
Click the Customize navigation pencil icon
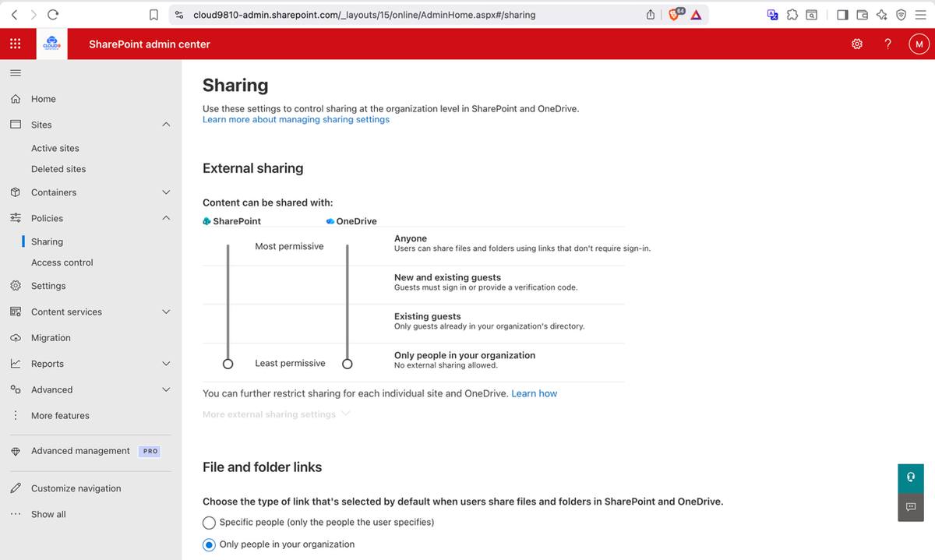(x=15, y=488)
